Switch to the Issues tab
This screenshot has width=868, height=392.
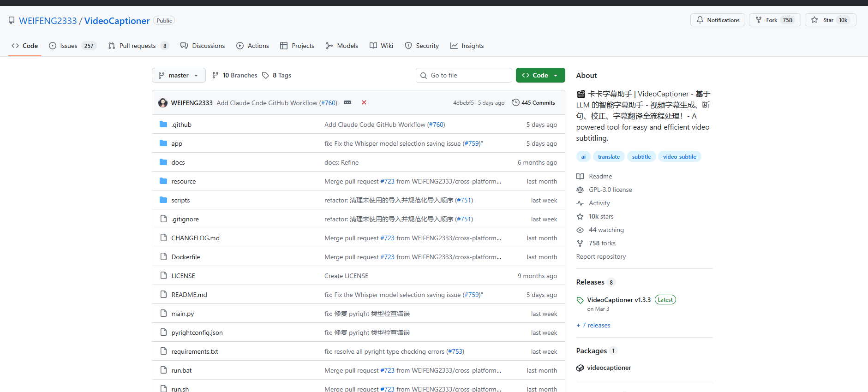tap(68, 46)
